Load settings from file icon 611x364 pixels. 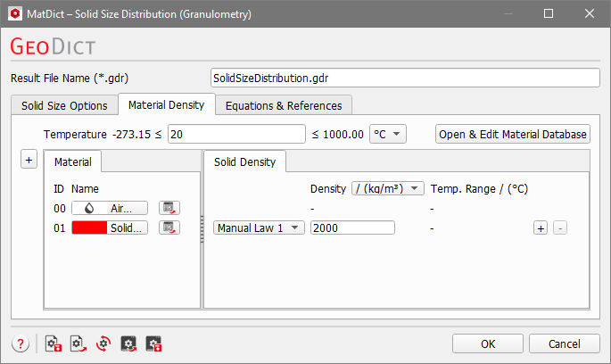(x=78, y=343)
